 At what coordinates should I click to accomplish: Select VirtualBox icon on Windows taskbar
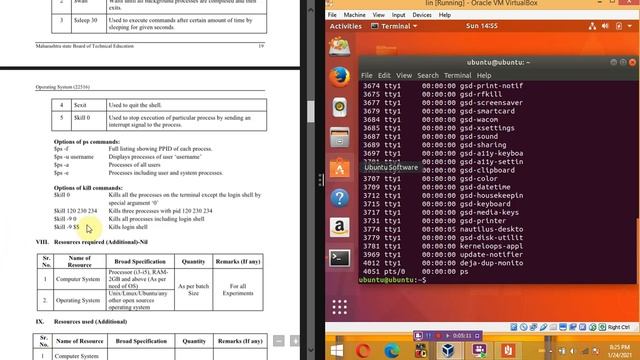pos(449,350)
